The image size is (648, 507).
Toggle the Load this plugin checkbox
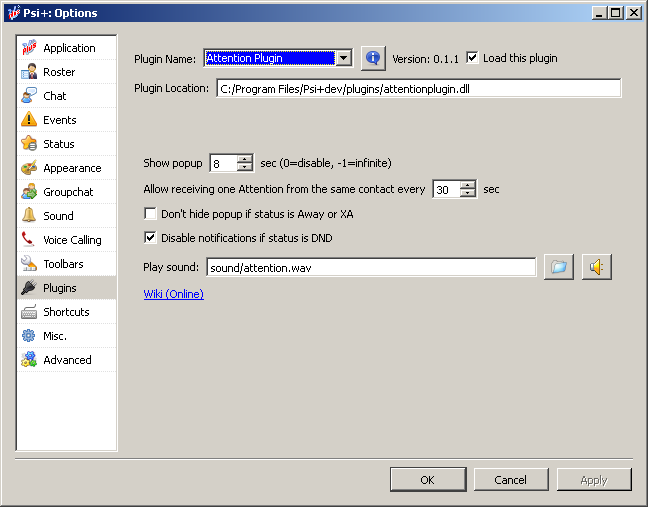pyautogui.click(x=473, y=58)
